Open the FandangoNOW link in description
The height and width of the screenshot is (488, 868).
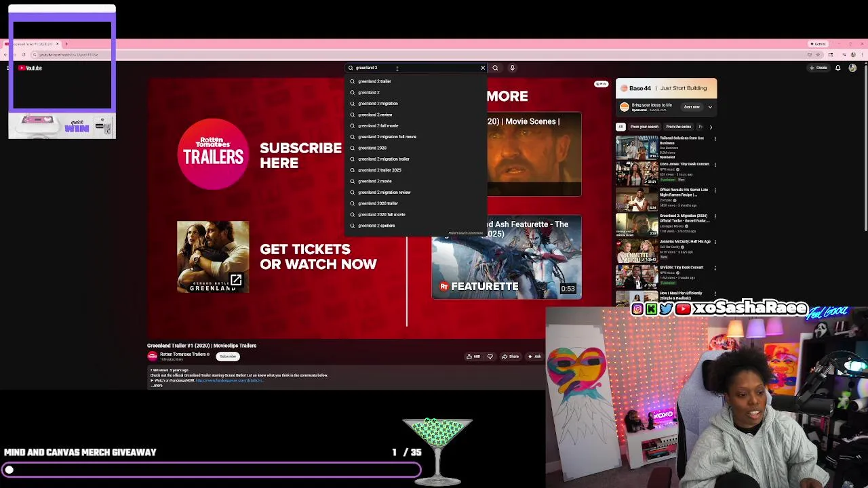(x=229, y=380)
